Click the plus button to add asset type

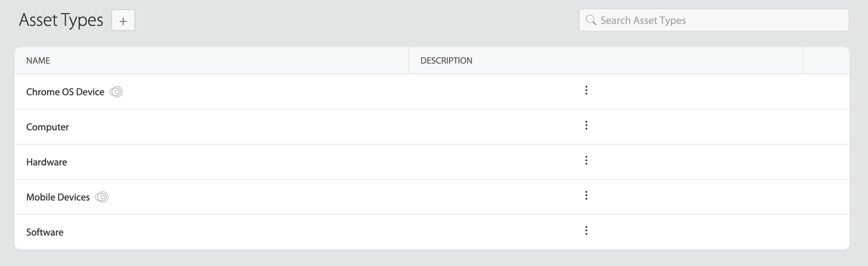point(123,20)
